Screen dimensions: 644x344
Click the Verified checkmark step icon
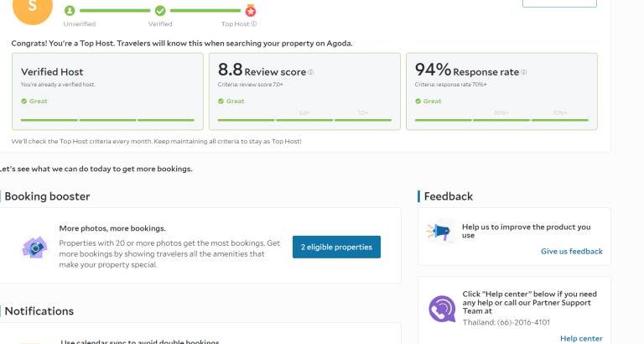[x=160, y=11]
